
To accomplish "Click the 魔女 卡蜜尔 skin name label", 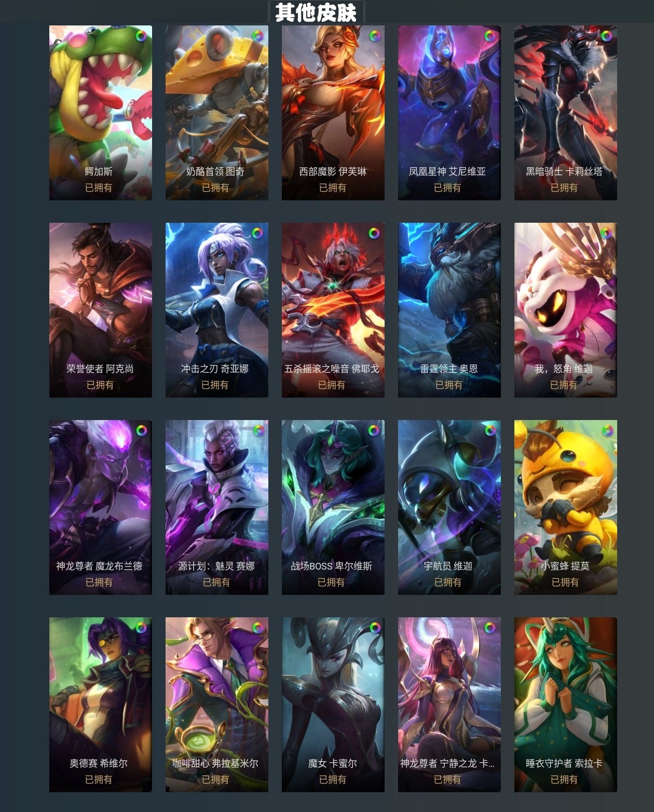I will tap(333, 763).
